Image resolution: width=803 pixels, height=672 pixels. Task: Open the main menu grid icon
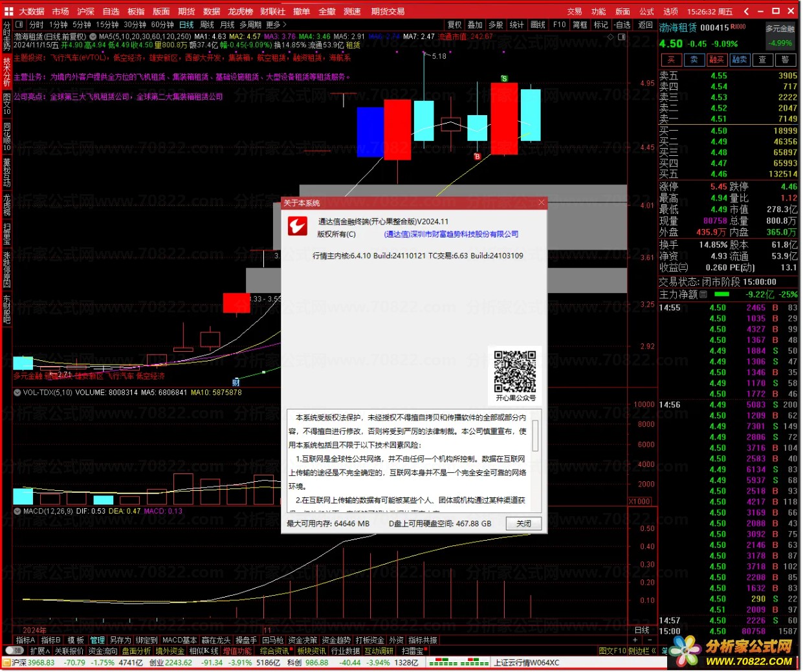(8, 11)
